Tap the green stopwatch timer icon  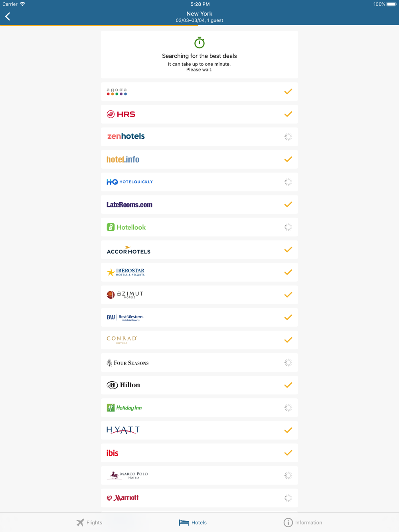click(x=199, y=43)
